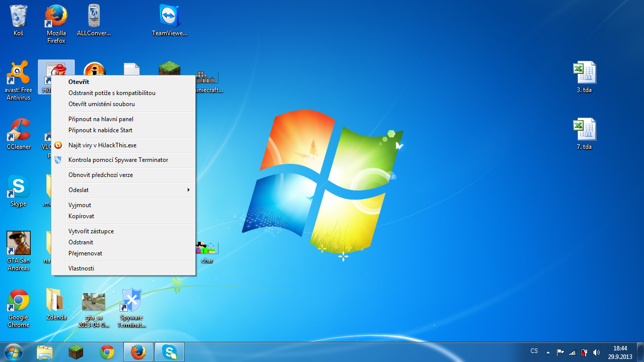Screen dimensions: 644x362
Task: Show hidden system tray icons arrow
Action: [x=548, y=352]
